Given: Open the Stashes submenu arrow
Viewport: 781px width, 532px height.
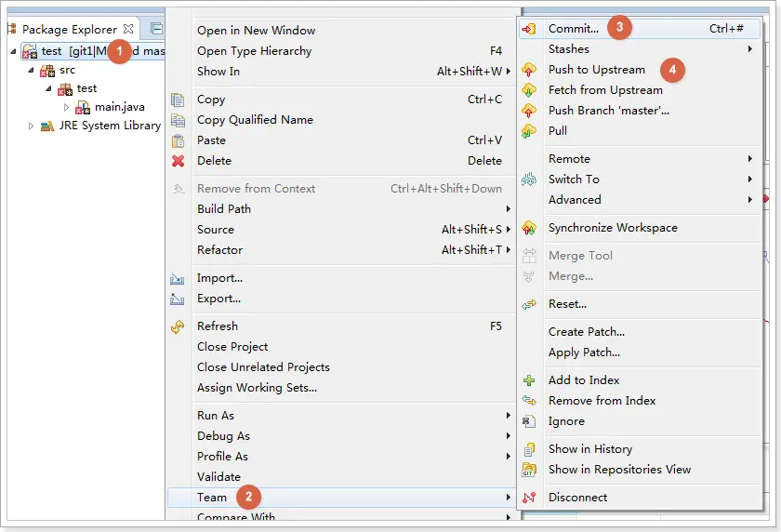Looking at the screenshot, I should pos(750,48).
